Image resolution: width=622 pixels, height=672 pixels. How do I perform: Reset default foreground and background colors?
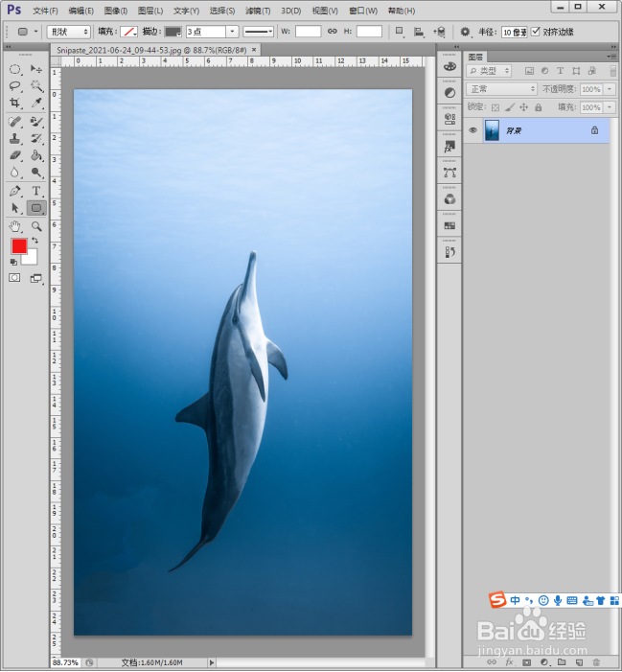(x=13, y=262)
